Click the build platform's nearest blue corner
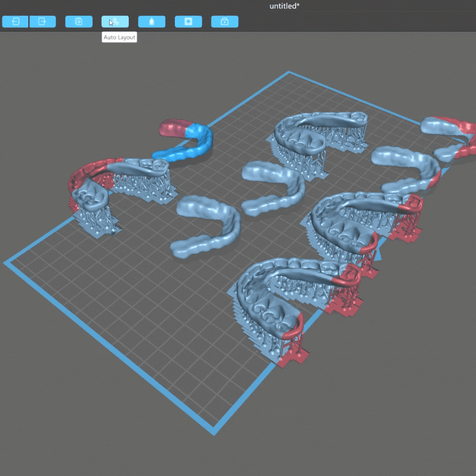 [x=214, y=431]
